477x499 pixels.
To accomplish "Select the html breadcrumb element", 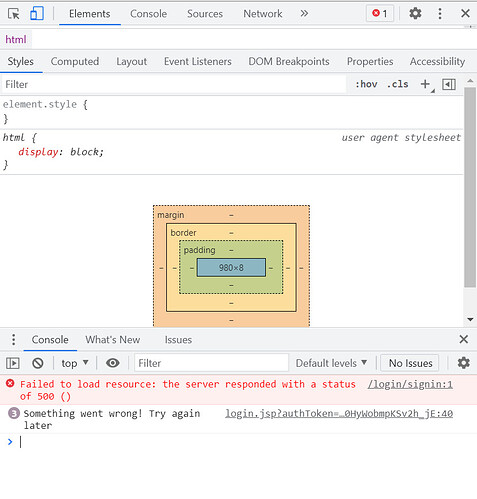I will tap(16, 40).
